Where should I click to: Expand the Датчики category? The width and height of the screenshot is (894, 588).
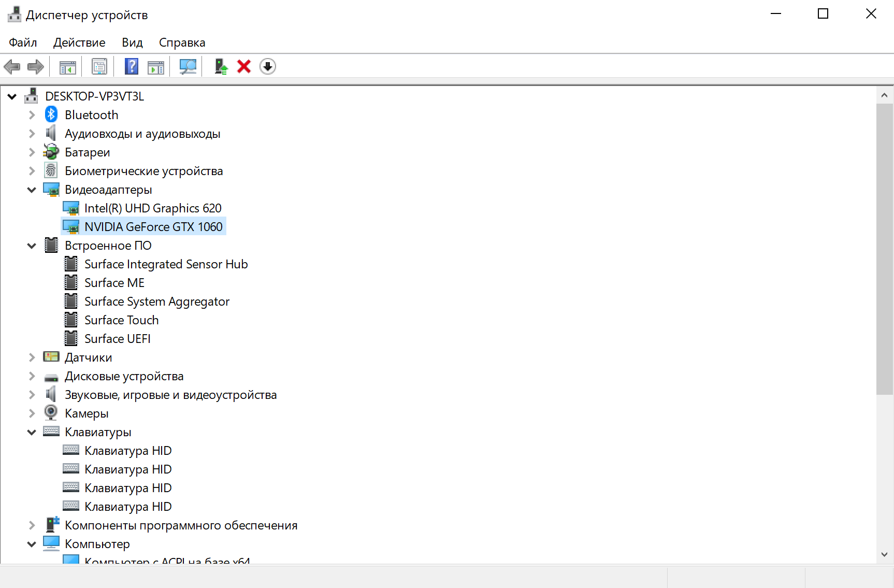[x=32, y=357]
